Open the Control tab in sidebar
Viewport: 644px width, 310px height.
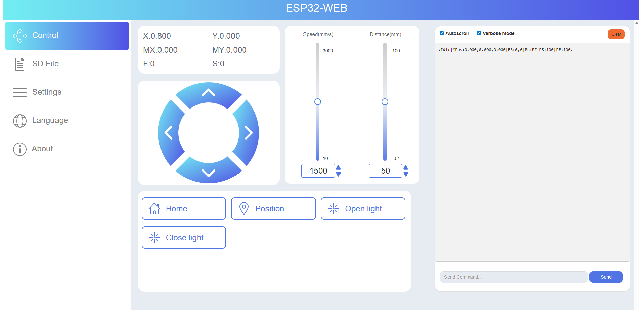pyautogui.click(x=67, y=36)
